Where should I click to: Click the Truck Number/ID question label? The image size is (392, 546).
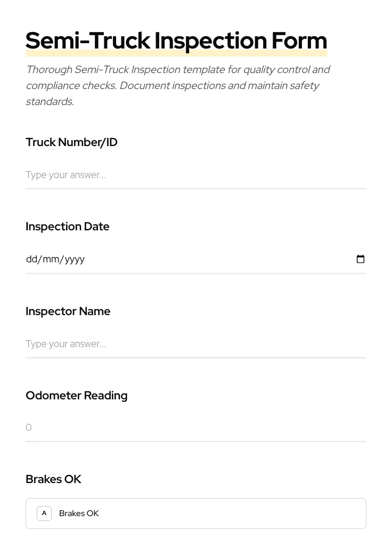click(x=71, y=142)
